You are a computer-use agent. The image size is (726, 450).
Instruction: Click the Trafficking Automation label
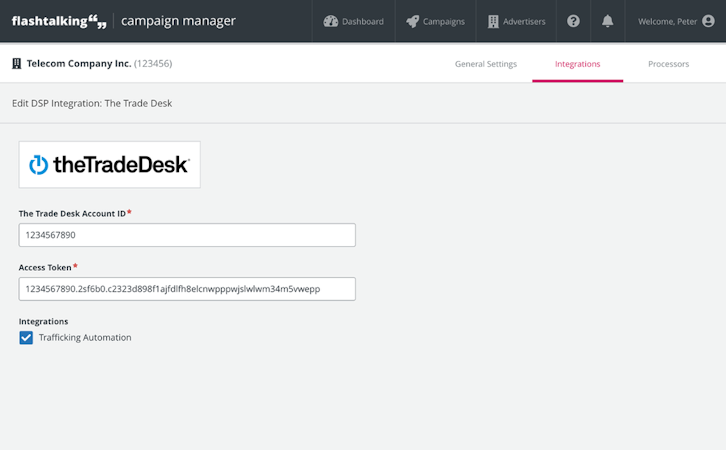85,338
